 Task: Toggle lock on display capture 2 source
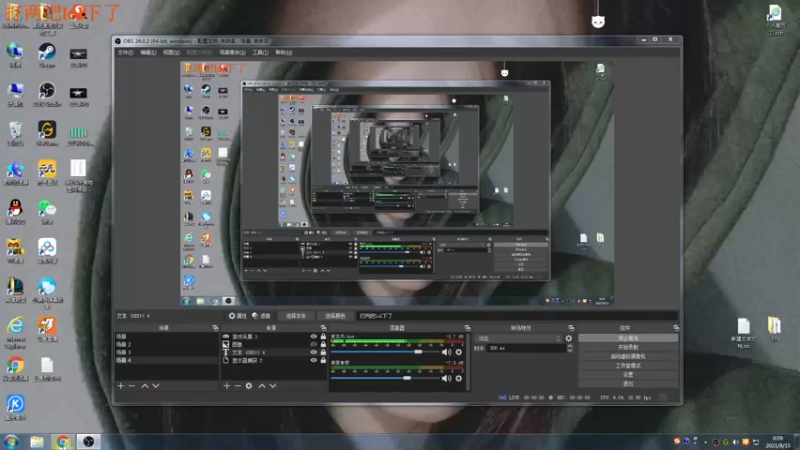pyautogui.click(x=323, y=360)
